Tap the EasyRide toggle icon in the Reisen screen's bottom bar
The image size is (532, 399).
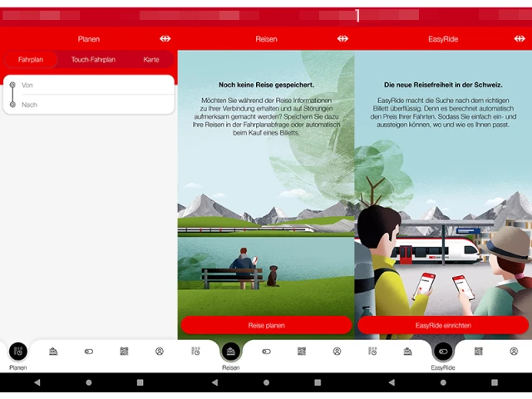(x=266, y=352)
